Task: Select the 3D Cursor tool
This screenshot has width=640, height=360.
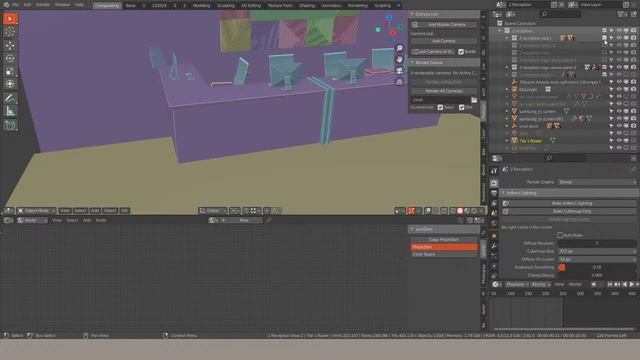Action: 10,32
